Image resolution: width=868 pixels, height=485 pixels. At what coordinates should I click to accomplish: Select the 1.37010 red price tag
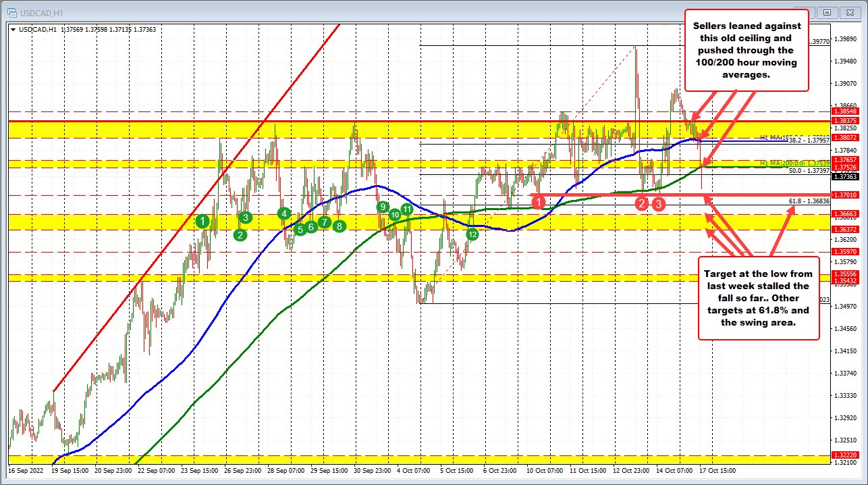(x=846, y=195)
